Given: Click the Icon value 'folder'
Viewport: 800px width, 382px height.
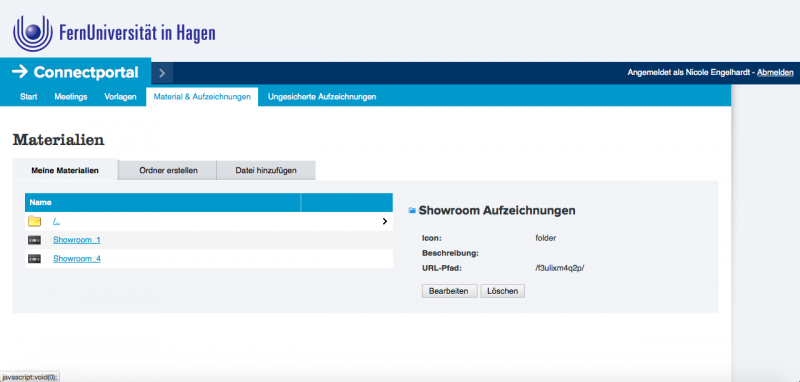Looking at the screenshot, I should tap(545, 238).
